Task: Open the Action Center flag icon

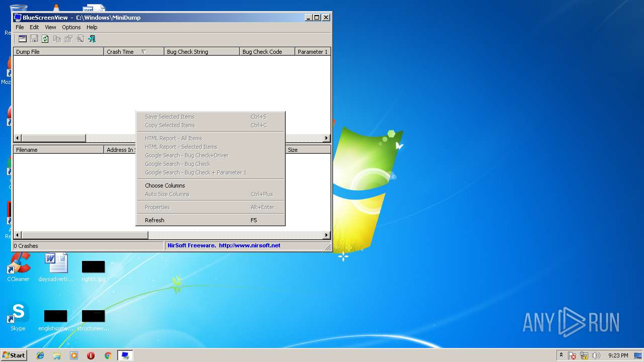Action: pos(572,355)
